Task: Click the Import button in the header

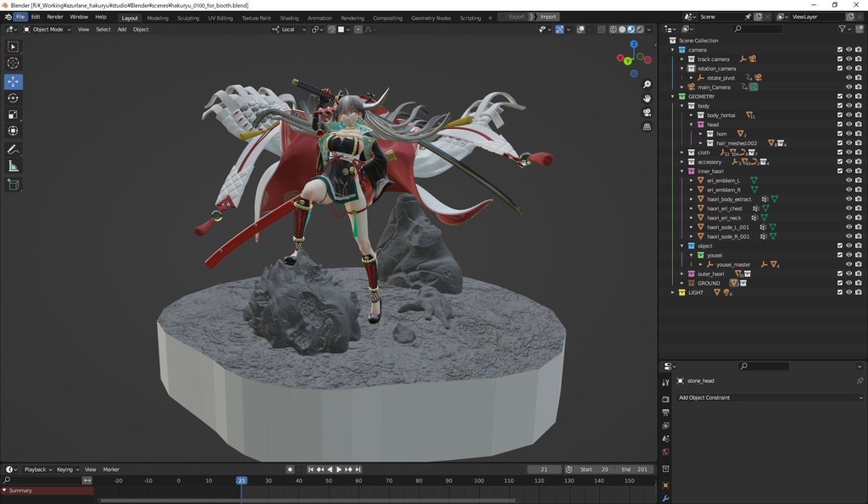Action: coord(548,16)
